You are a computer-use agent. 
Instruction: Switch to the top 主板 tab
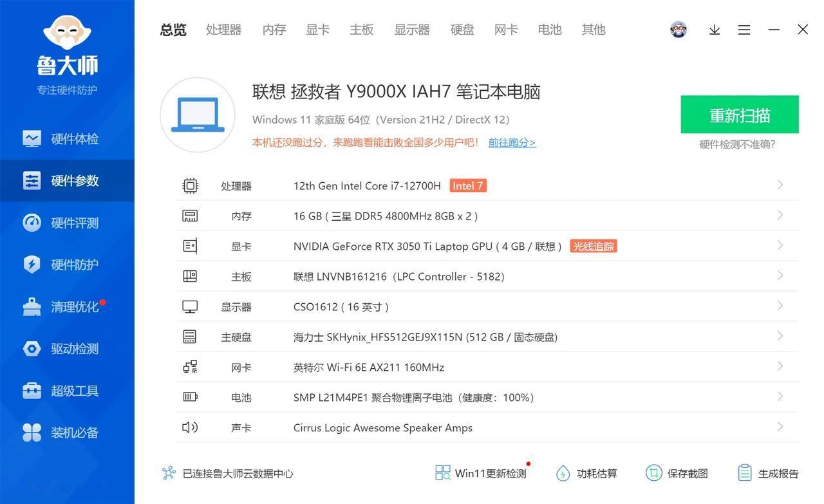[362, 30]
